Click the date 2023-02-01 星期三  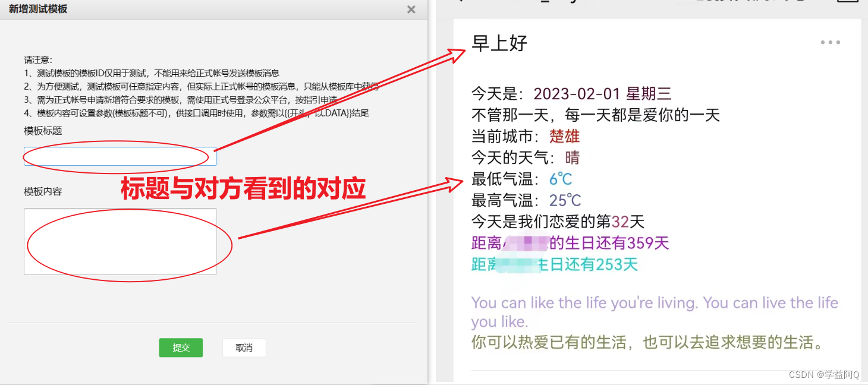(602, 93)
